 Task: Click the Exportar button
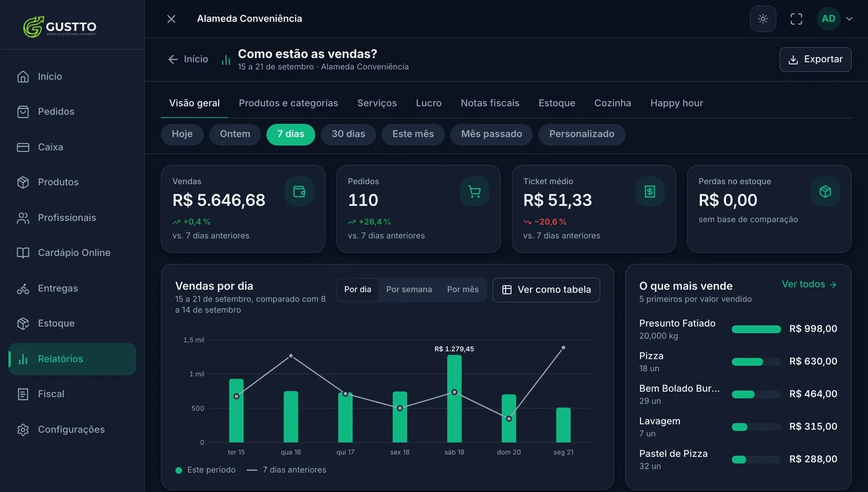pos(815,59)
